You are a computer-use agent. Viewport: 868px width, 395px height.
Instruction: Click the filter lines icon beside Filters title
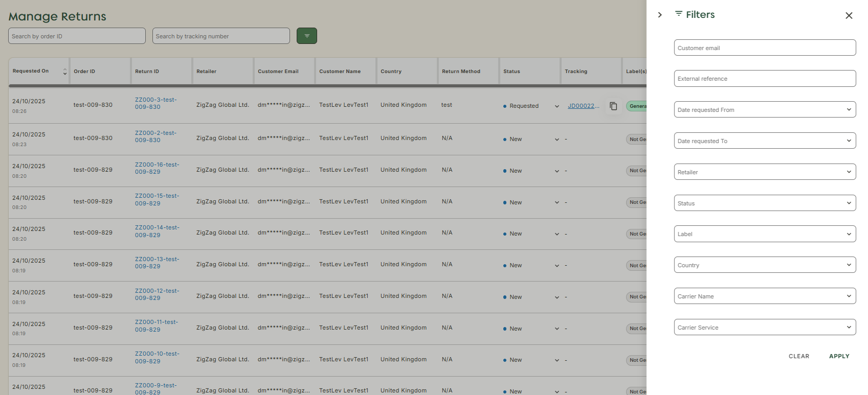coord(679,14)
